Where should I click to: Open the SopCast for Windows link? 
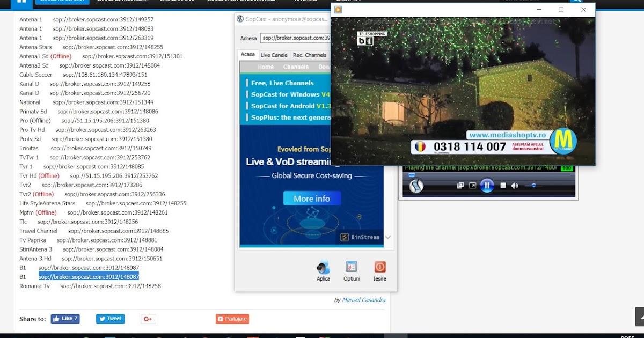(290, 94)
